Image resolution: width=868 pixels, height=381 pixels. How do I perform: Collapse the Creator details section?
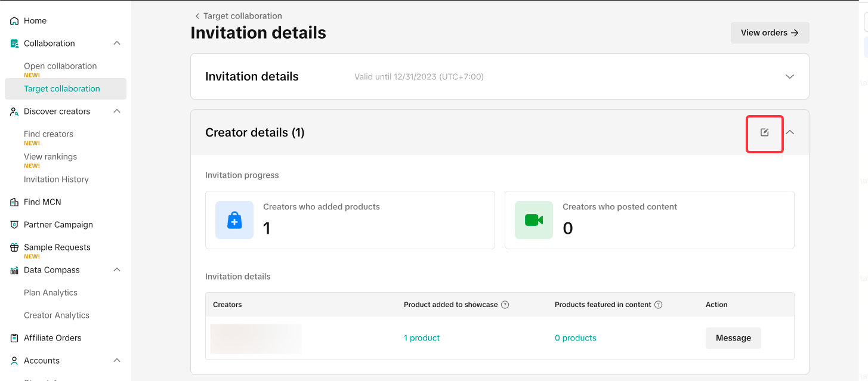[x=790, y=132]
